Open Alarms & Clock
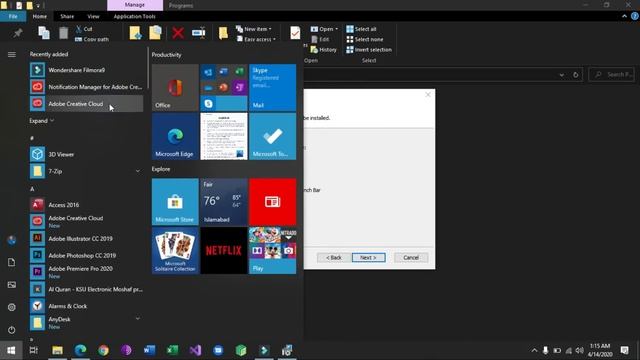This screenshot has height=360, width=640. tap(86, 306)
